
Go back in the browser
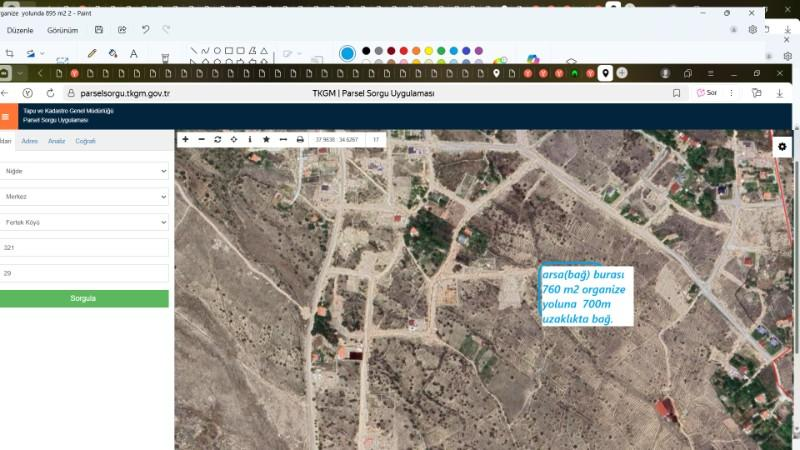[5, 93]
